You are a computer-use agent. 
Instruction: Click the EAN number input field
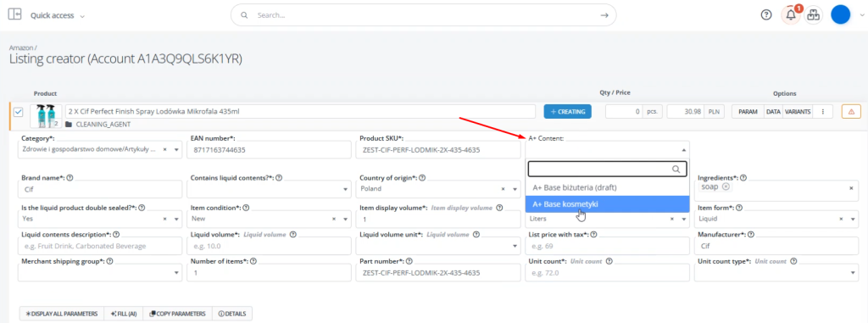pos(269,150)
